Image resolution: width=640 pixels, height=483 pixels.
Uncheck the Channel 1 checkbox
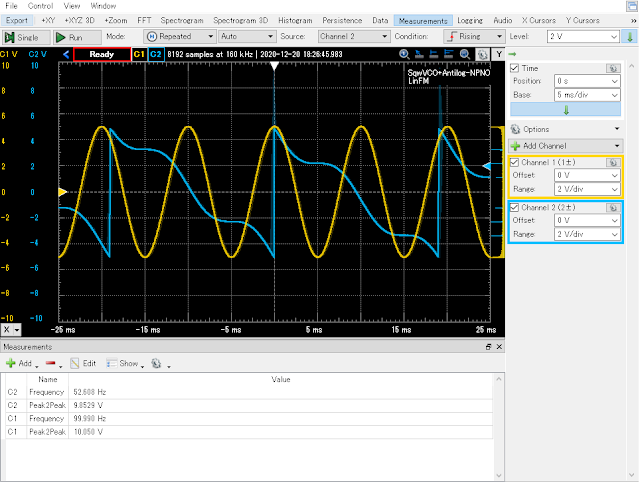pyautogui.click(x=515, y=162)
